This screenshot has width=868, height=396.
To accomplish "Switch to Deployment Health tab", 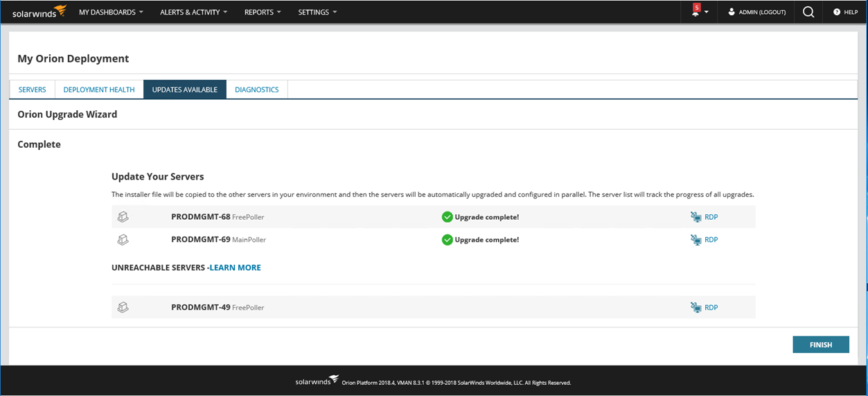I will [99, 89].
